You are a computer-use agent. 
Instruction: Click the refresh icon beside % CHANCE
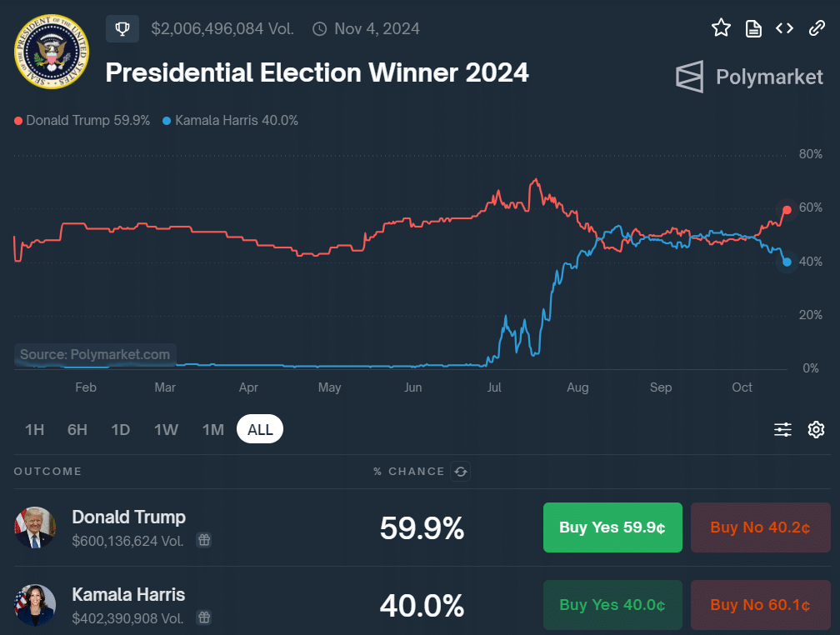tap(461, 472)
